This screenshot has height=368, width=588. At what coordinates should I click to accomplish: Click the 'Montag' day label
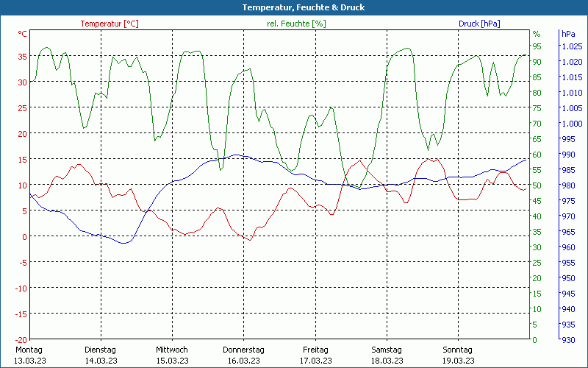pos(29,350)
